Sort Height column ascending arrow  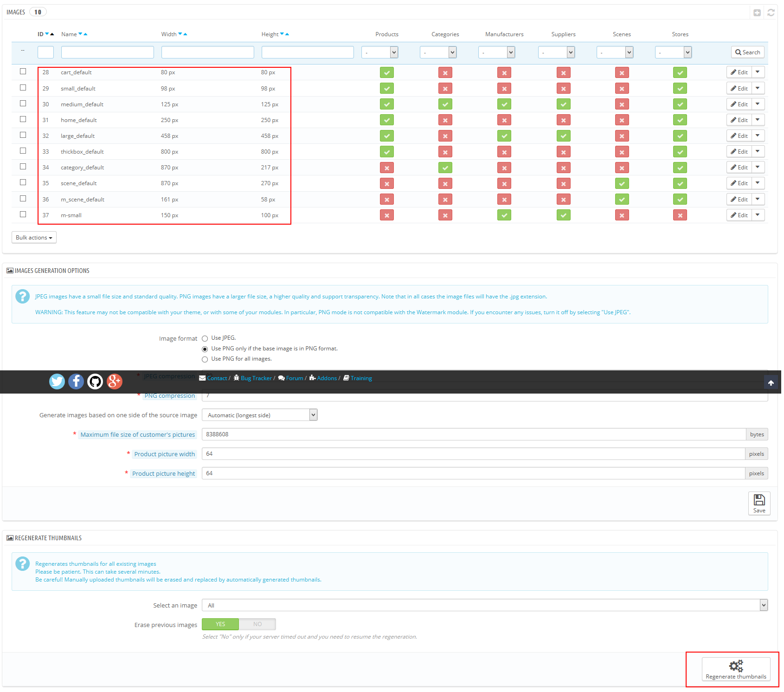tap(287, 34)
